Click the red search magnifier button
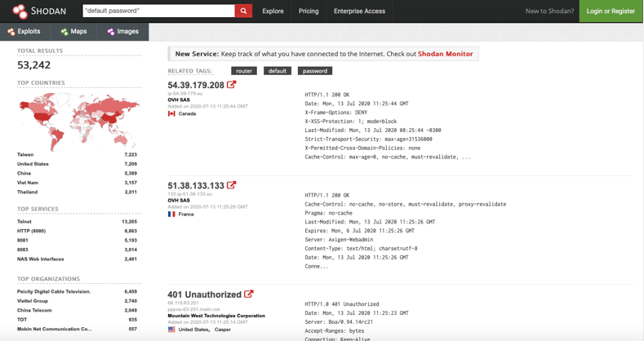644x341 pixels. pos(243,11)
